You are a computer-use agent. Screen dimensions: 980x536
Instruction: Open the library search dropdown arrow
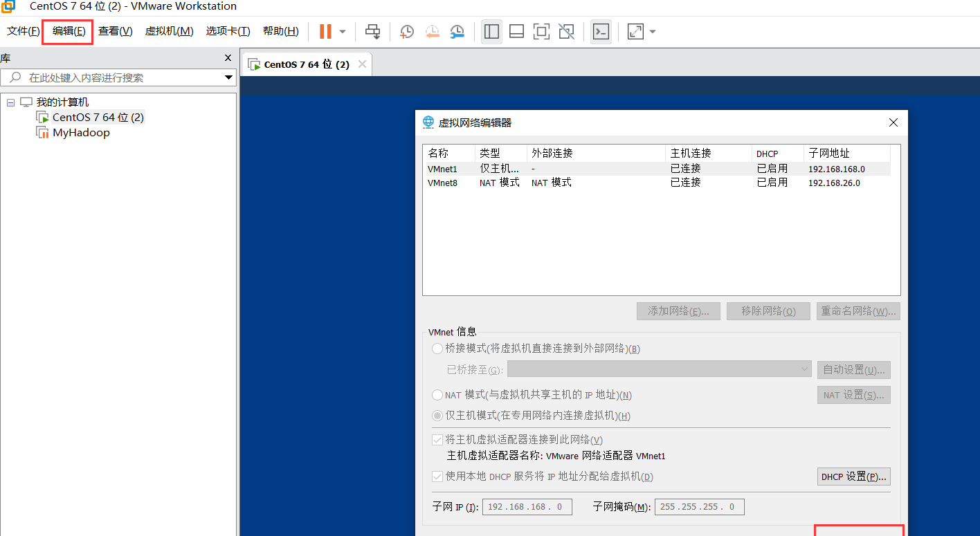click(229, 77)
